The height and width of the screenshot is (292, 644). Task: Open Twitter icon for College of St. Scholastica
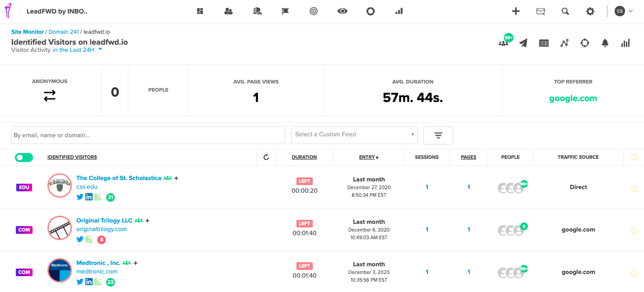point(80,197)
